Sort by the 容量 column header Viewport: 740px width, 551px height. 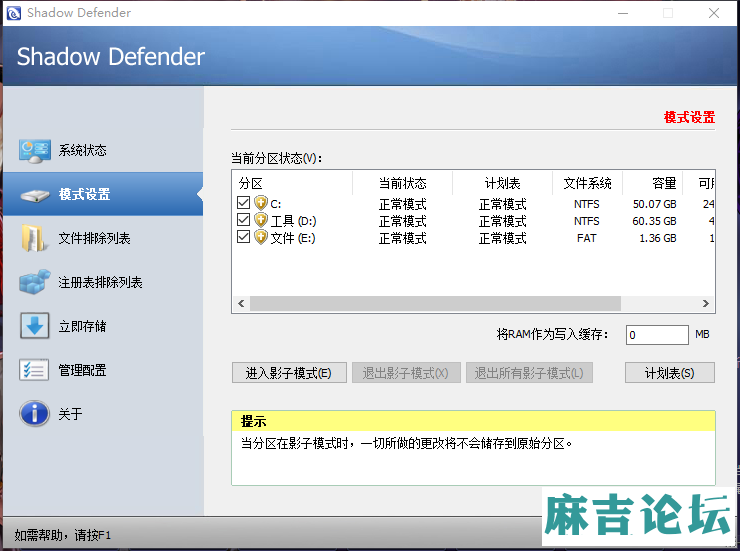point(653,183)
